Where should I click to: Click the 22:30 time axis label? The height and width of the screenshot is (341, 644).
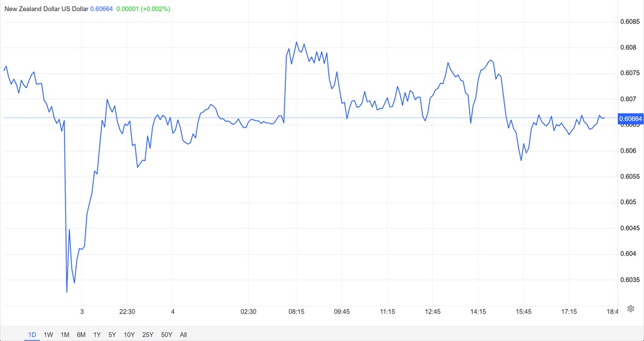pos(127,311)
